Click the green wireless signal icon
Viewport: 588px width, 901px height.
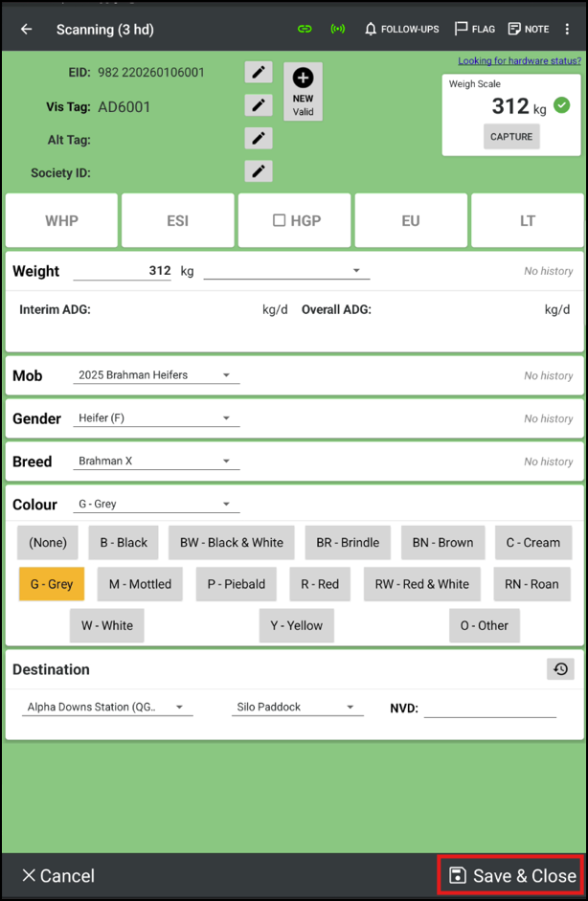[x=337, y=29]
